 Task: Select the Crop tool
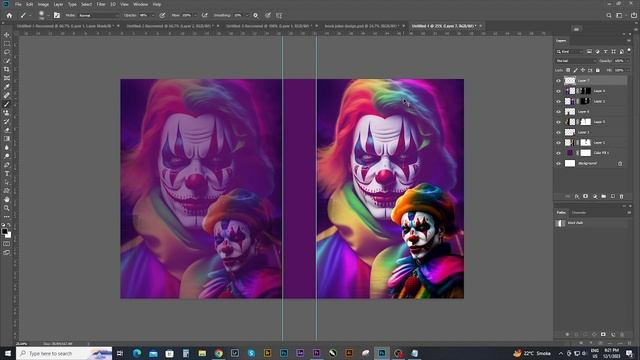[x=7, y=69]
